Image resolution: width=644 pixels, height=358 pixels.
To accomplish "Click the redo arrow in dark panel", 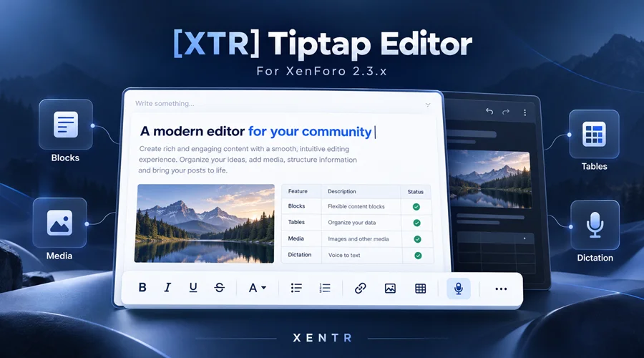I will point(506,112).
